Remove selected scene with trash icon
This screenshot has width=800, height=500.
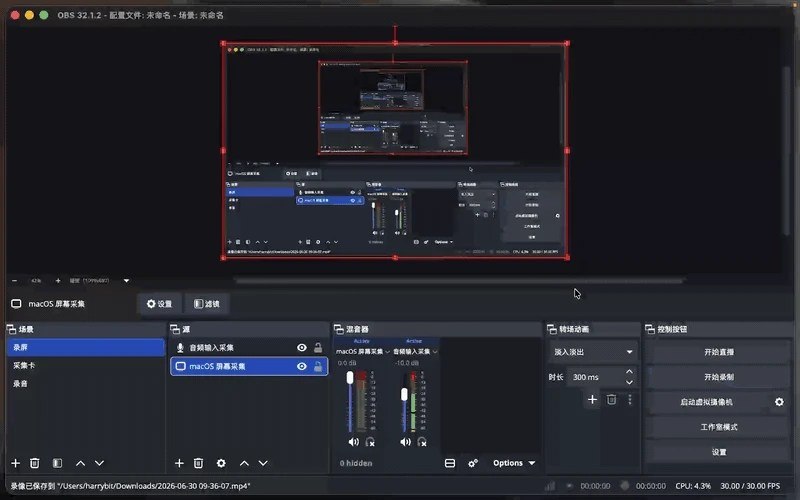35,463
